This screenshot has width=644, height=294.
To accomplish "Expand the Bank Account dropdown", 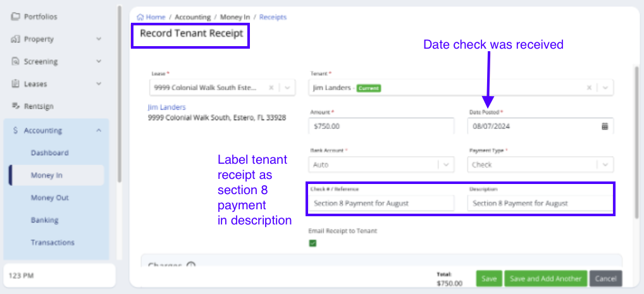I will [x=447, y=164].
